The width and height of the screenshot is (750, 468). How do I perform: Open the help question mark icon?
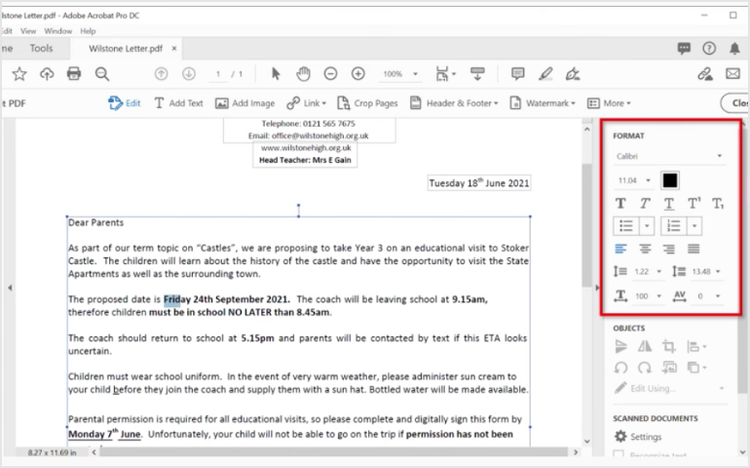click(x=709, y=48)
